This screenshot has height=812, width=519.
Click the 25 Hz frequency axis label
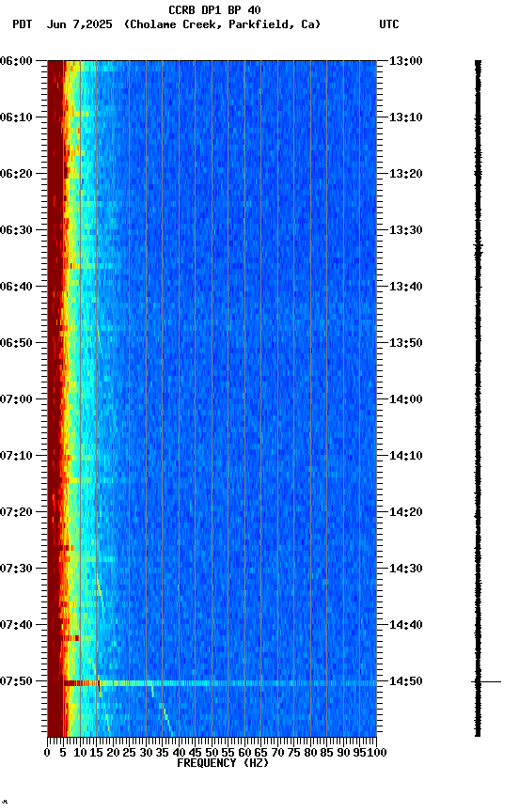[129, 753]
